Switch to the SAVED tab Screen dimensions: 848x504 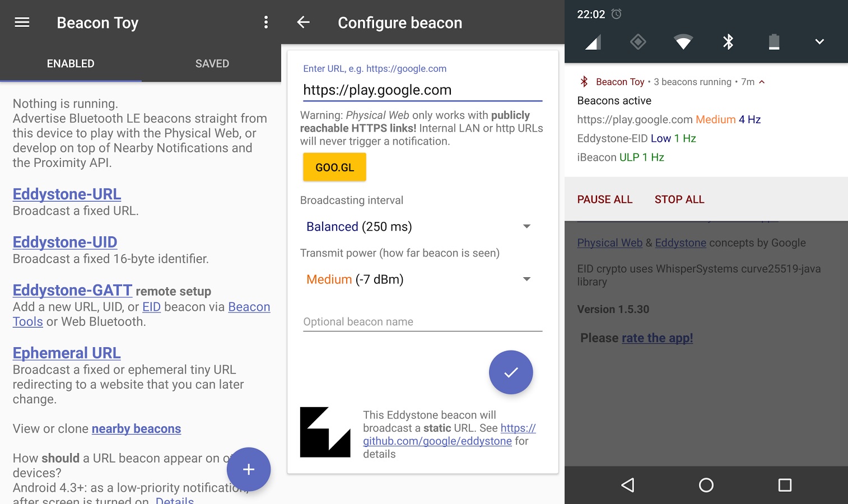click(x=212, y=63)
